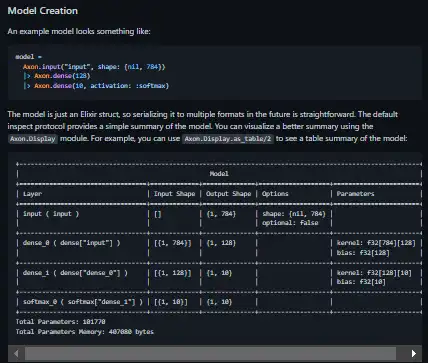Screen dimensions: 428x363
Task: Click the '{1, 128}' output shape cell
Action: (x=221, y=243)
